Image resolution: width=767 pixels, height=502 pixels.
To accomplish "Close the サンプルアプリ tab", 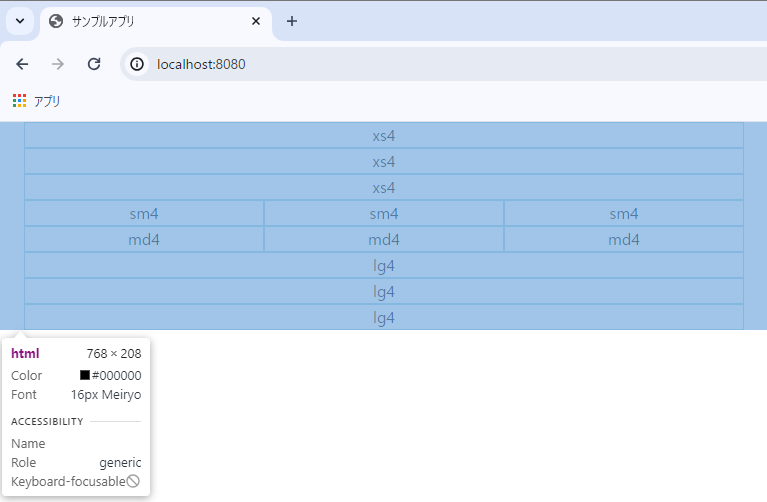I will click(x=256, y=21).
